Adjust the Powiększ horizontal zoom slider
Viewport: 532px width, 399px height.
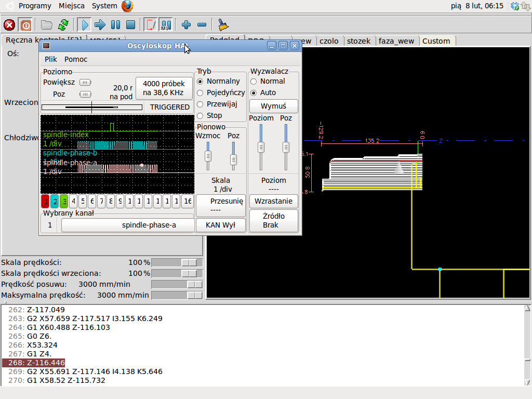(85, 83)
